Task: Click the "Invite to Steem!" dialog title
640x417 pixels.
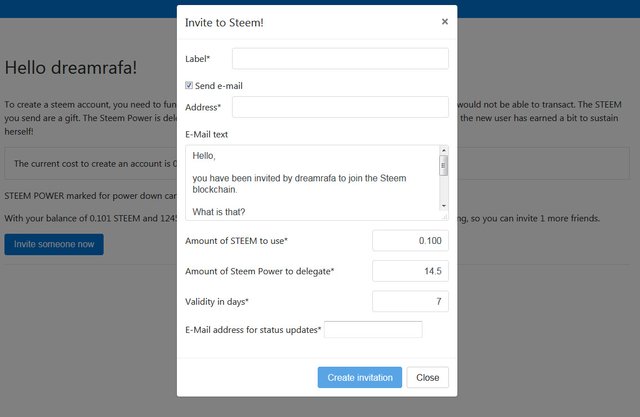Action: click(224, 22)
